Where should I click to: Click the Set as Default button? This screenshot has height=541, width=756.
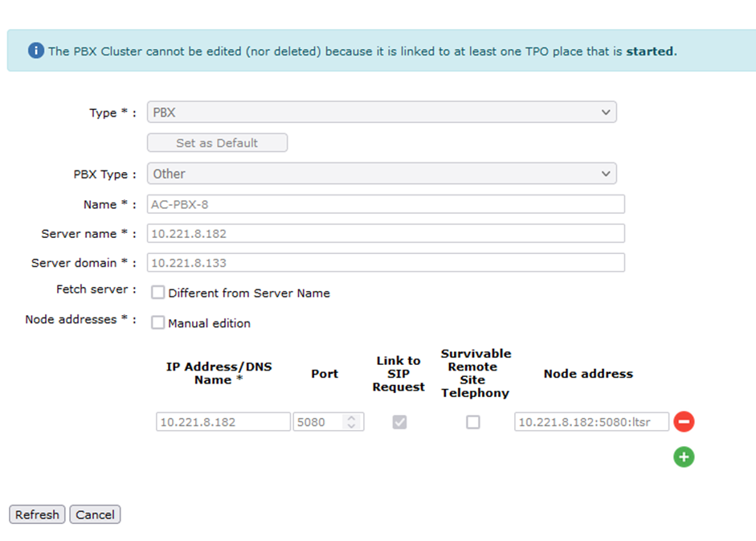(x=217, y=143)
